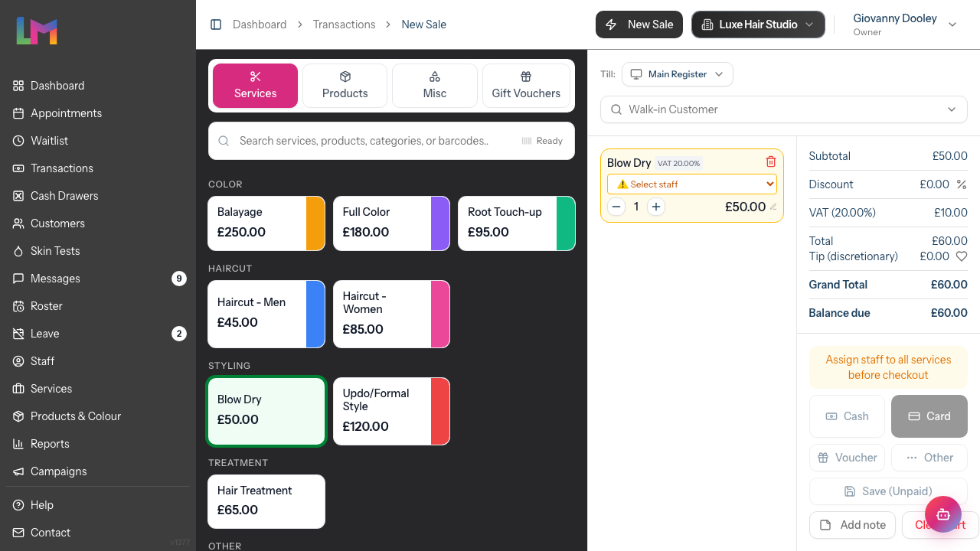
Task: Open Appointments in the sidebar
Action: point(98,113)
